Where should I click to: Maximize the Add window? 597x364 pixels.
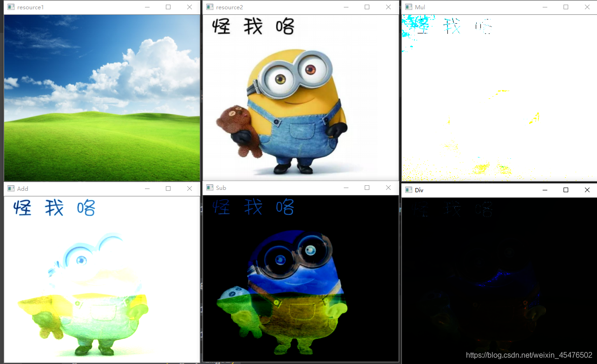pyautogui.click(x=168, y=188)
